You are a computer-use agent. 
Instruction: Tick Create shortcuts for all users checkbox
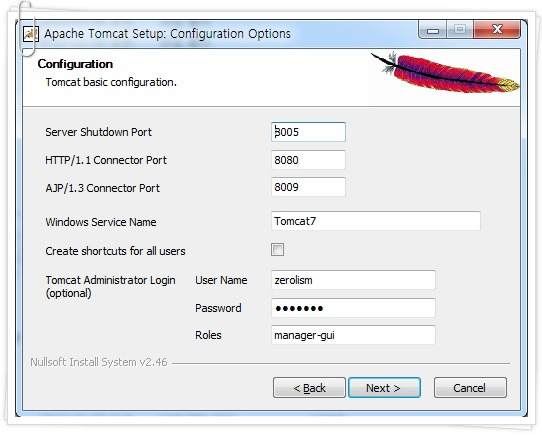[x=277, y=249]
